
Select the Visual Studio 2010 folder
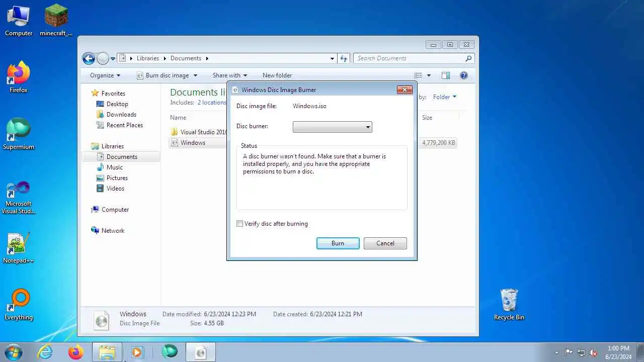(199, 132)
